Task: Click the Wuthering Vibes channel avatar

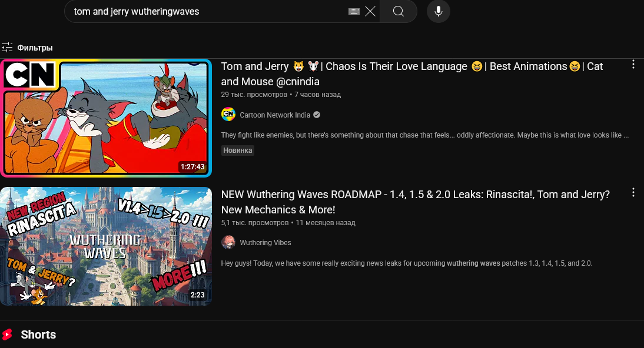Action: pos(228,243)
